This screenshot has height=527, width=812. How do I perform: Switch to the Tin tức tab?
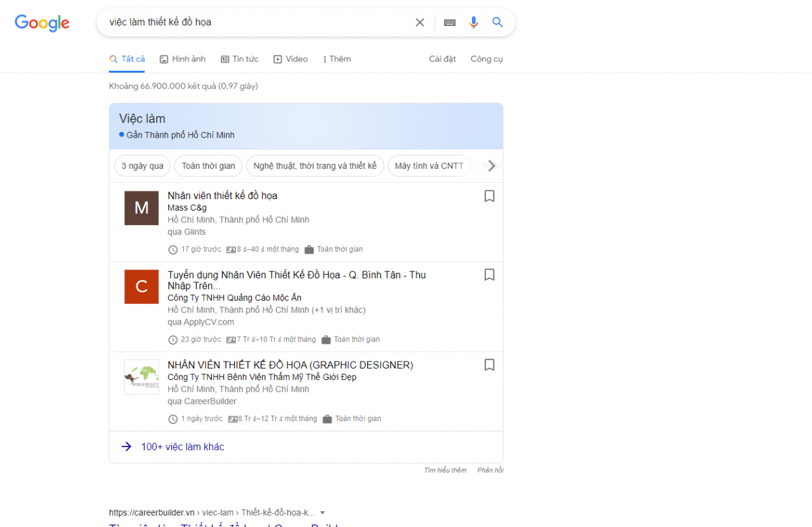240,59
